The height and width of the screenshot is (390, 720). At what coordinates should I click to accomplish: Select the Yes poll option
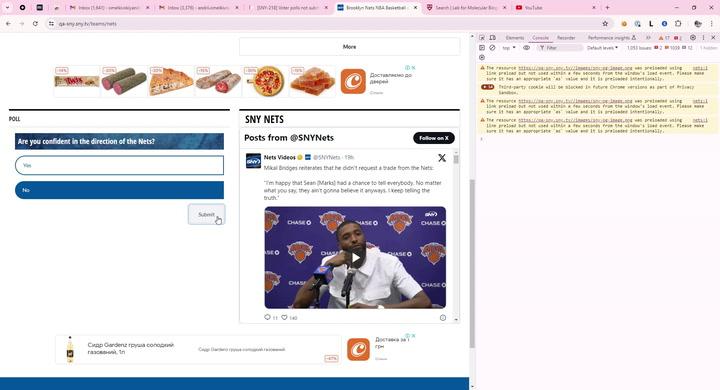tap(119, 165)
